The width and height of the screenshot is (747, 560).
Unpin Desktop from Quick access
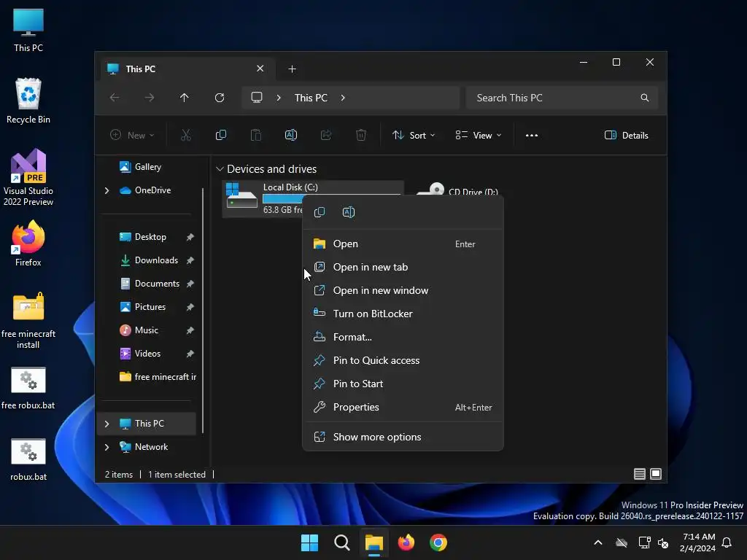pos(190,237)
